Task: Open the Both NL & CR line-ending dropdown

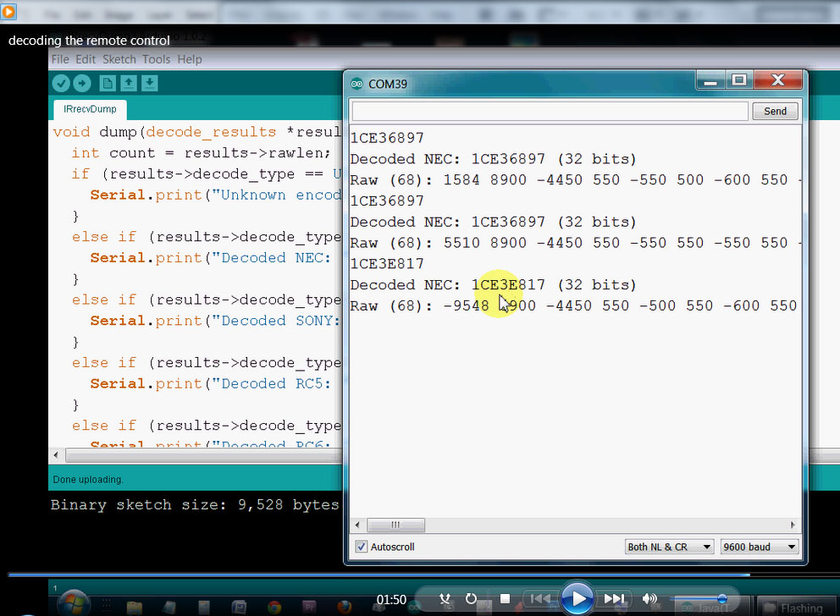Action: [x=669, y=546]
